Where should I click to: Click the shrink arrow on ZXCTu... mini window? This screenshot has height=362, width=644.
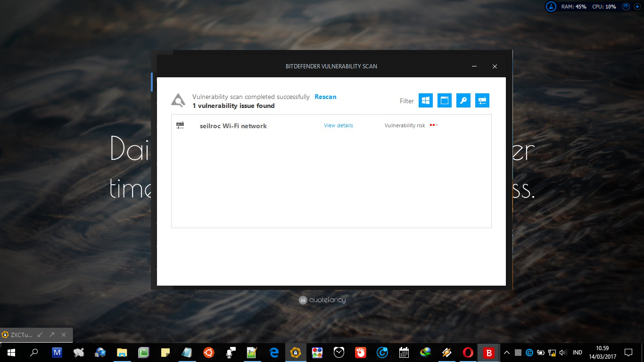[x=40, y=335]
